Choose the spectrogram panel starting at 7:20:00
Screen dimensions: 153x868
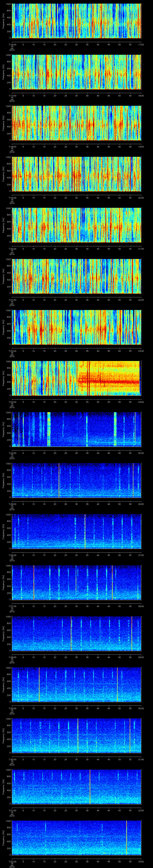[x=76, y=225]
